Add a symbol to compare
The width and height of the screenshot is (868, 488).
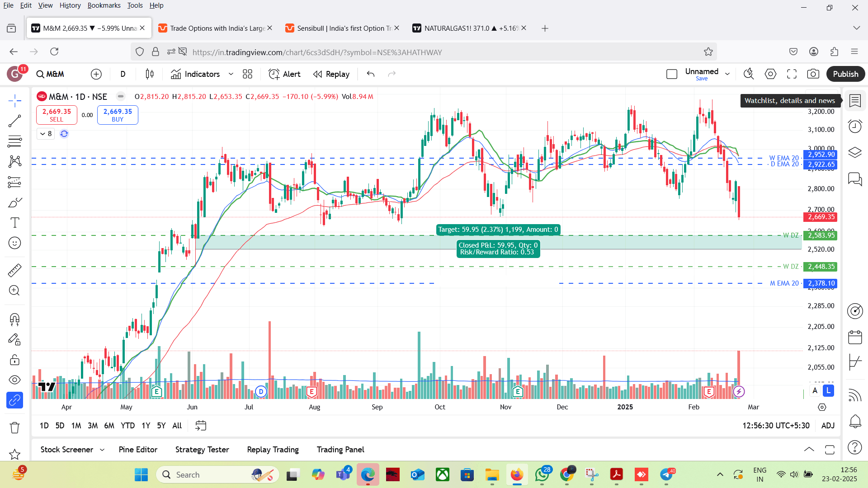(x=96, y=74)
